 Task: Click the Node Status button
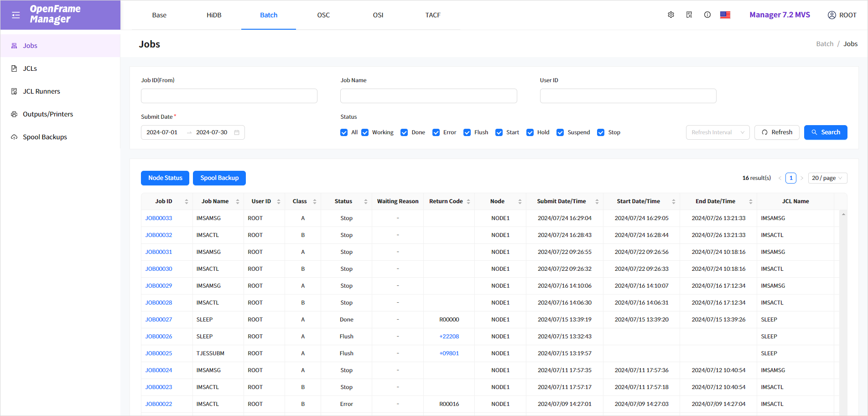[165, 178]
